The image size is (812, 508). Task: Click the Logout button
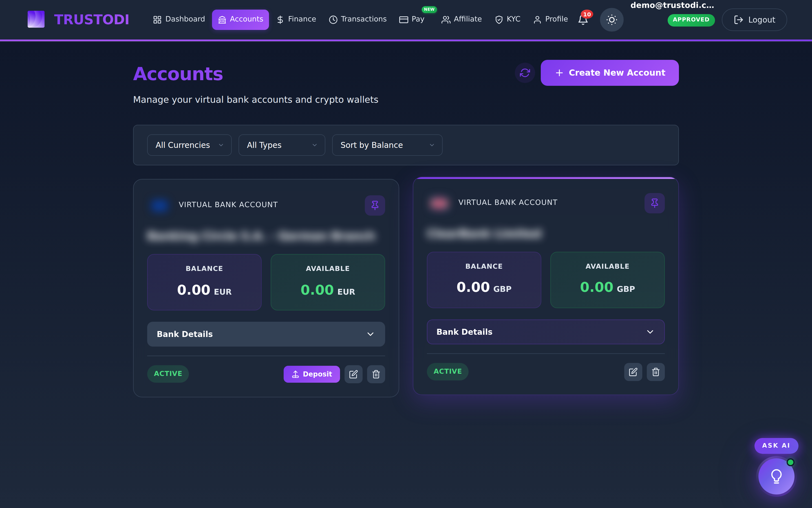[754, 20]
